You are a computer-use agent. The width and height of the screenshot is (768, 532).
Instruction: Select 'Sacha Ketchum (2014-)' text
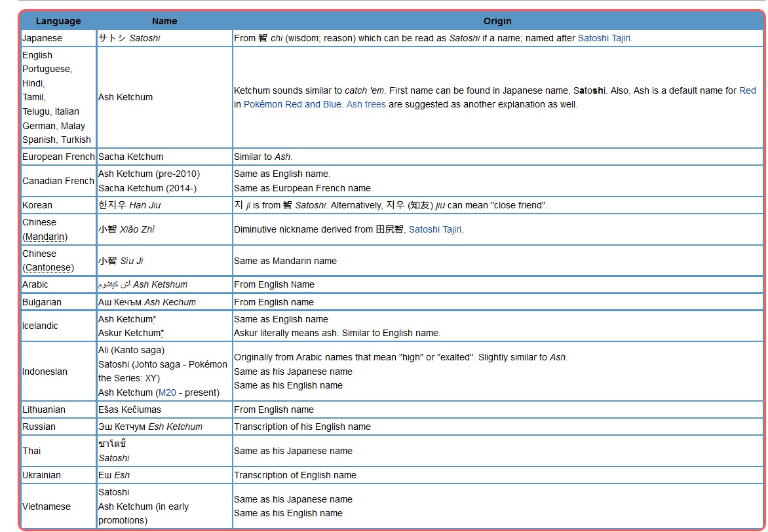click(147, 188)
